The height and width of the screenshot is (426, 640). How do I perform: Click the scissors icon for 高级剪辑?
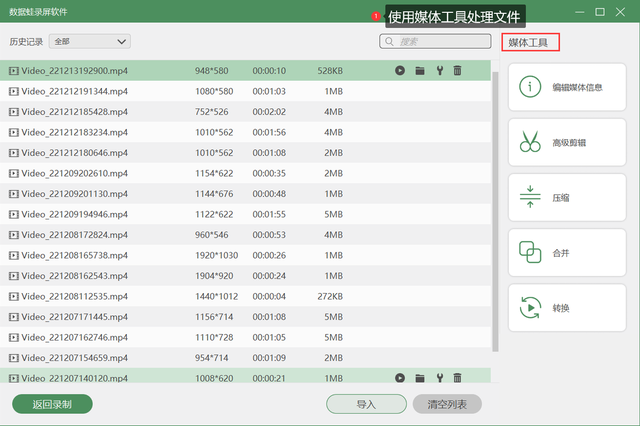(x=530, y=142)
